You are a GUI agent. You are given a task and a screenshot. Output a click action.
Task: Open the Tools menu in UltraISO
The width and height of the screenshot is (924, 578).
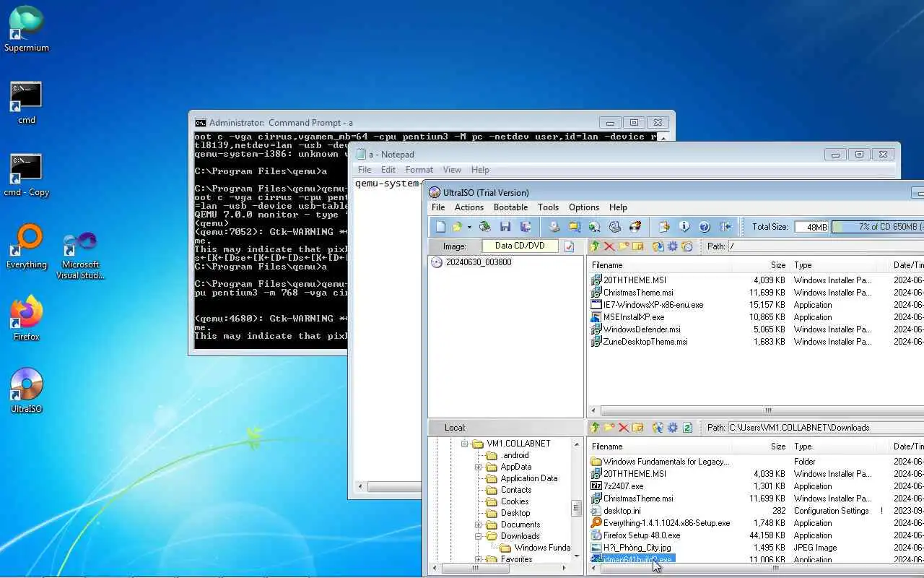point(548,207)
